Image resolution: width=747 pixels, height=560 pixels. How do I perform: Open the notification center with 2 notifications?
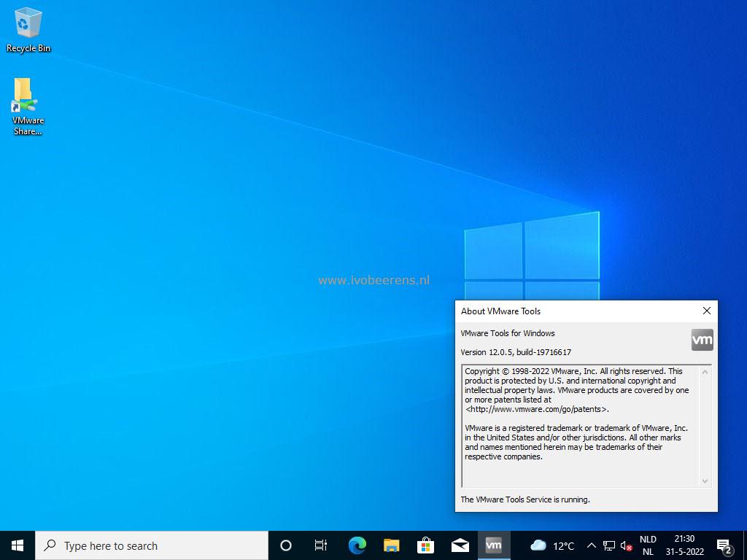click(x=724, y=545)
